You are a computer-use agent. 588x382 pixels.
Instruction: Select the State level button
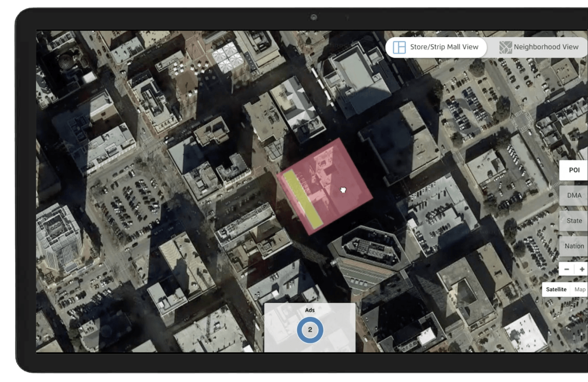[574, 221]
